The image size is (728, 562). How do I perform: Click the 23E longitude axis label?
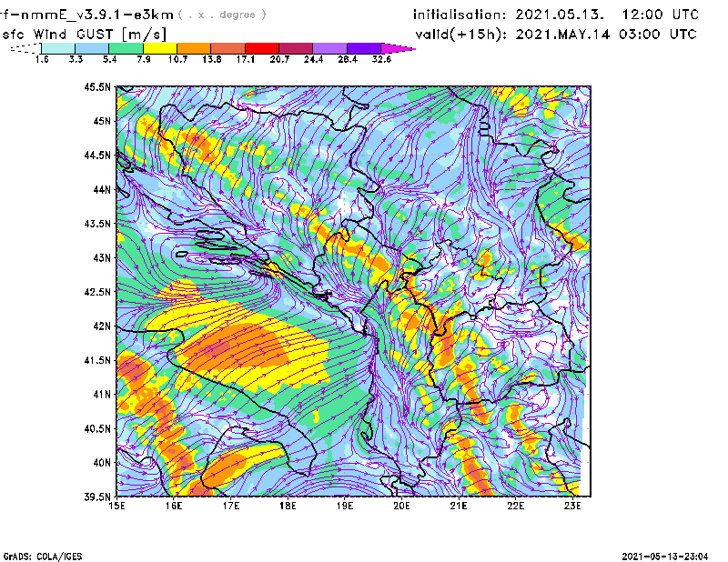tap(572, 506)
